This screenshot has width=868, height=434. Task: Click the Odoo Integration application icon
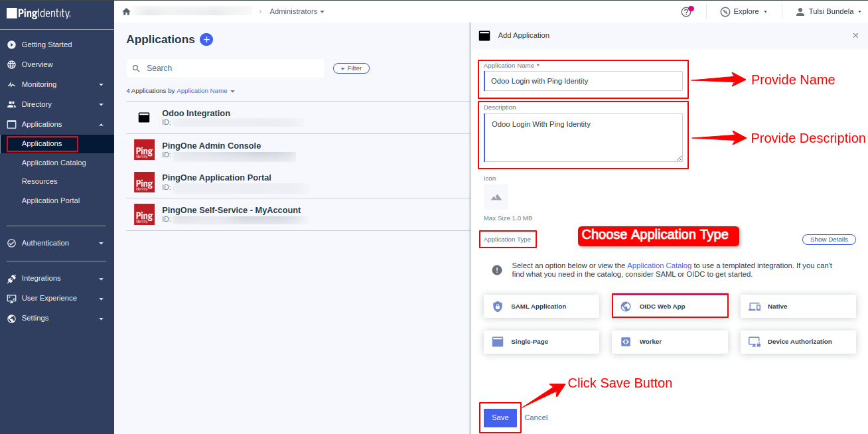click(144, 117)
